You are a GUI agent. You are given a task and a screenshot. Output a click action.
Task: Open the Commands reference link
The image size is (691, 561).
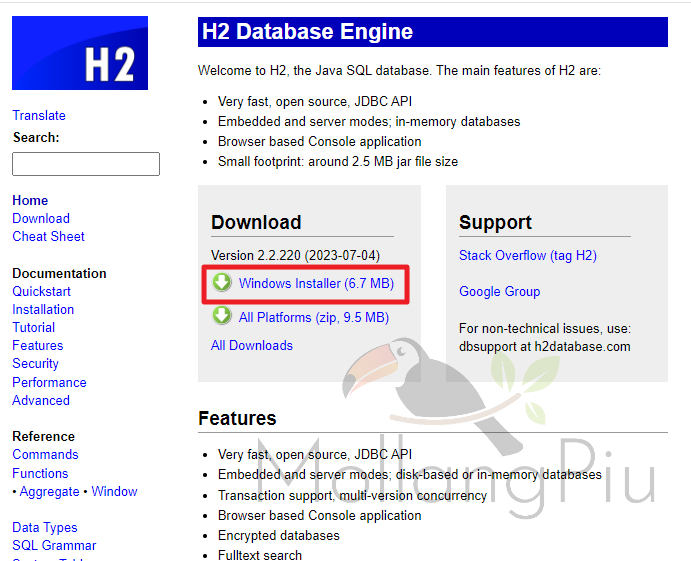pyautogui.click(x=45, y=454)
